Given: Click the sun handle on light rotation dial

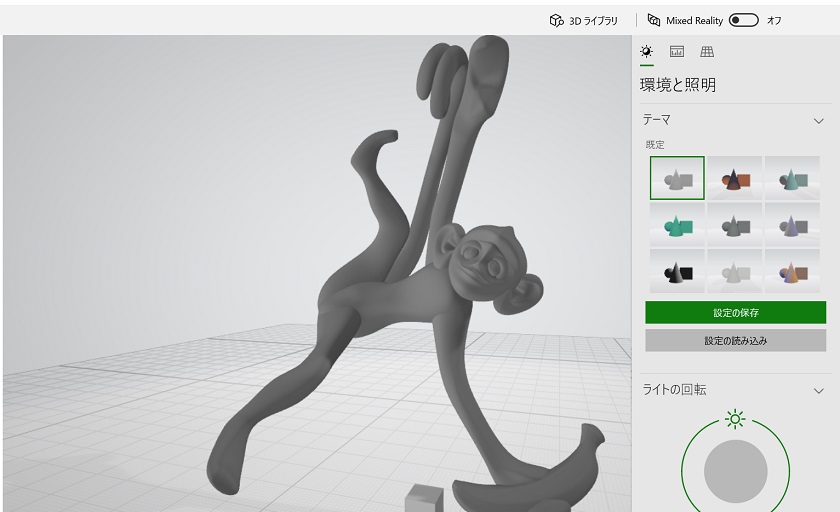Looking at the screenshot, I should [x=736, y=418].
